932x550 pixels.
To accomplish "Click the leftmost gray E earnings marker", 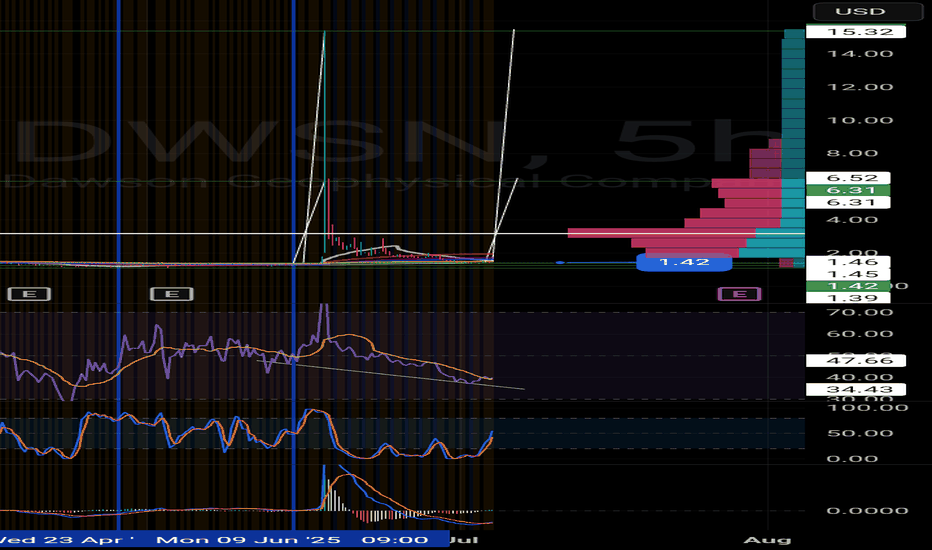I will coord(29,294).
